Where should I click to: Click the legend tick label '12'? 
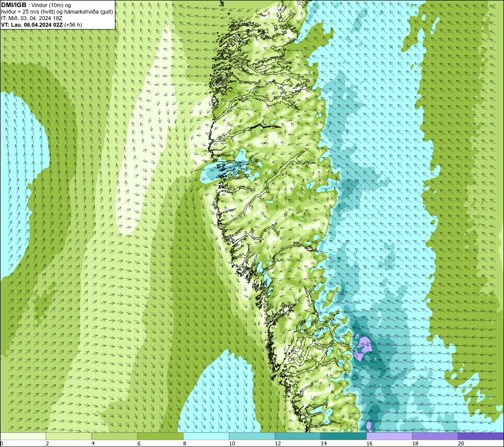[278, 443]
